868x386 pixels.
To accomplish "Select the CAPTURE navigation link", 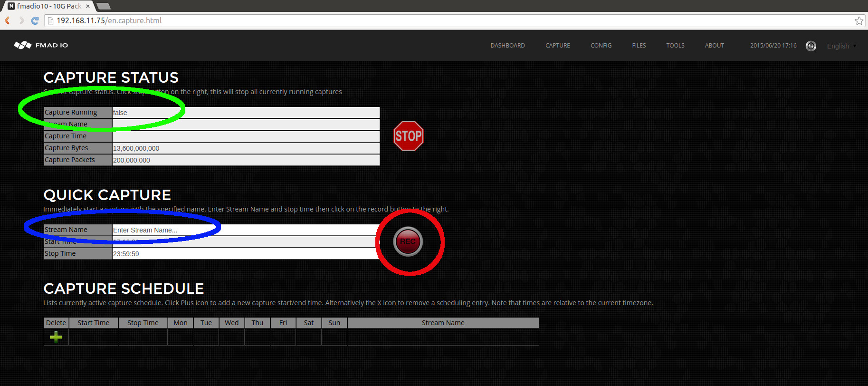I will click(x=557, y=46).
